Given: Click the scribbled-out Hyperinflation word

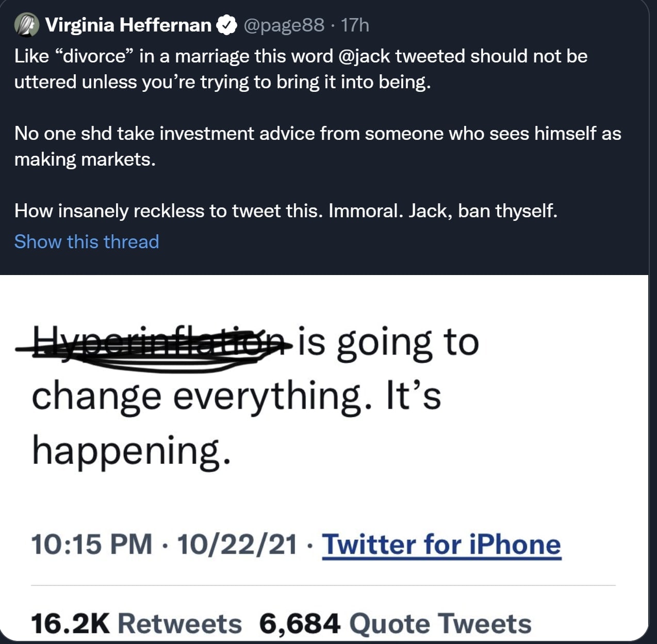Looking at the screenshot, I should pos(157,343).
